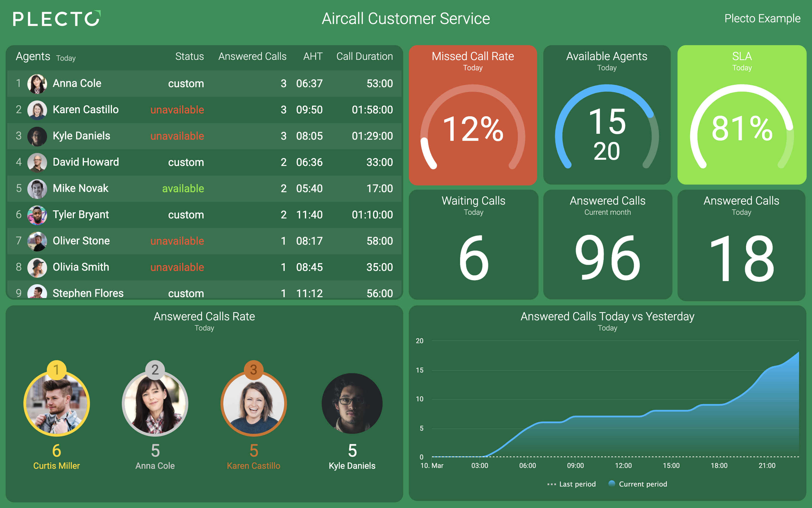Click Oliver Stone's unavailable status
This screenshot has width=812, height=508.
pyautogui.click(x=177, y=241)
